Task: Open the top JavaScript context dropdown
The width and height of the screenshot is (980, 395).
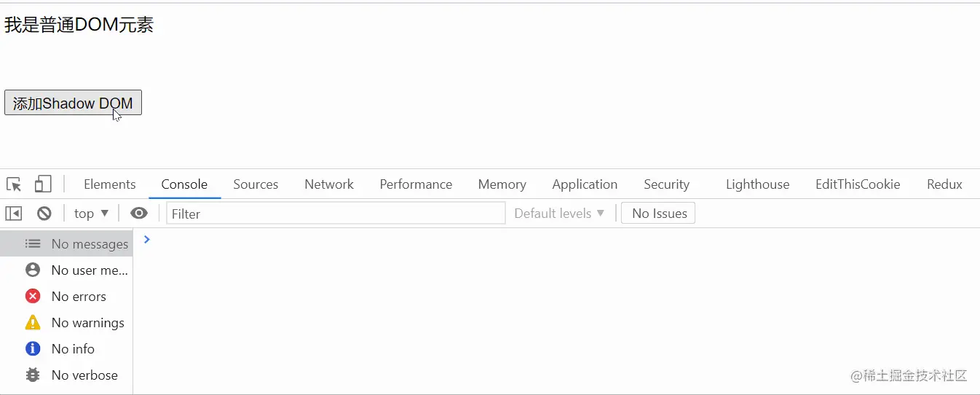Action: point(91,214)
